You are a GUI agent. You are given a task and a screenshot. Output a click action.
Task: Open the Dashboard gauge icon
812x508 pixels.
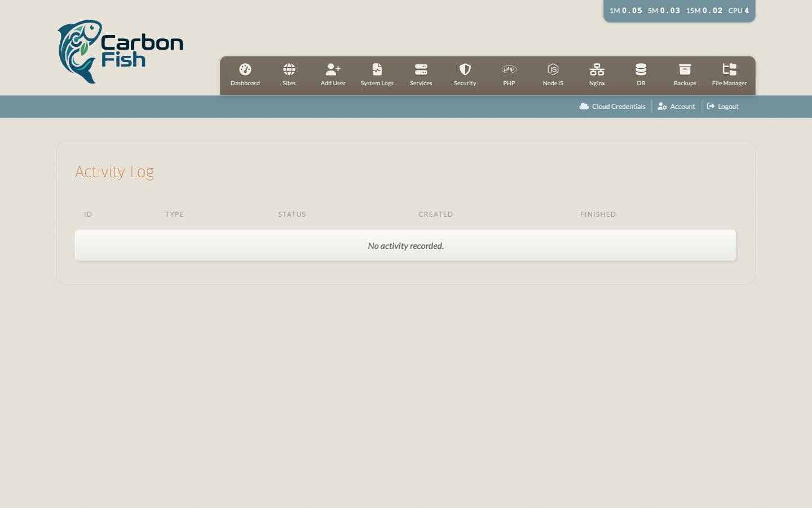click(x=245, y=69)
